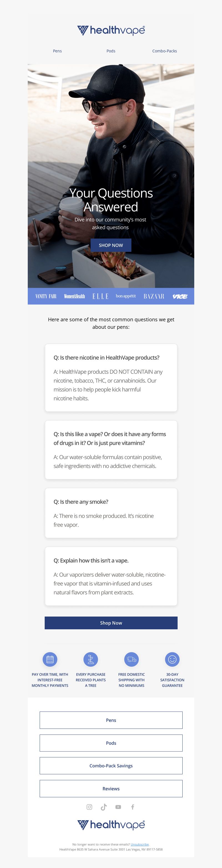
Task: Select the Combo-Pack Savings button
Action: pyautogui.click(x=111, y=766)
